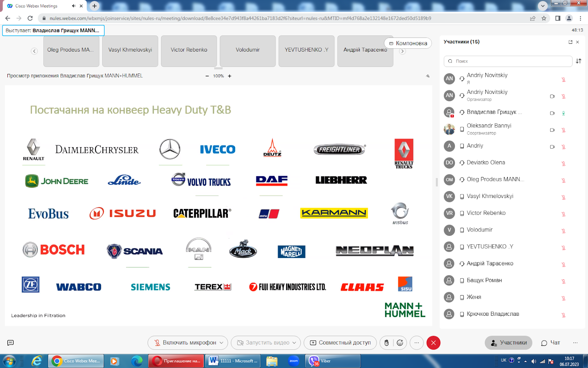The image size is (588, 368).
Task: Click Владислав Грищук camera icon
Action: tap(552, 113)
